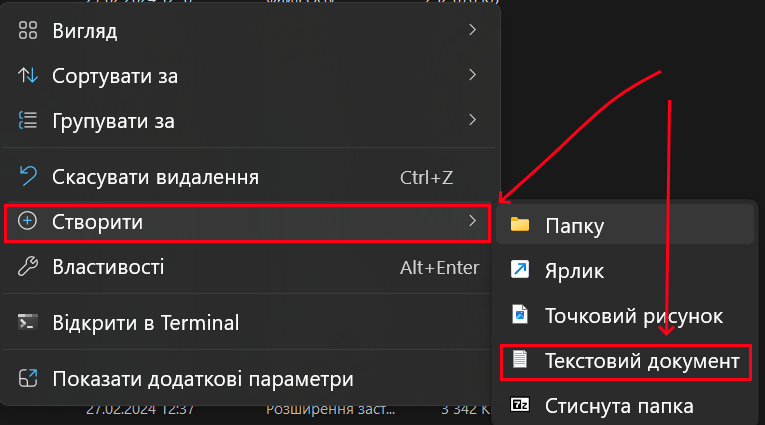Open Групувати за submenu chevron

point(472,121)
